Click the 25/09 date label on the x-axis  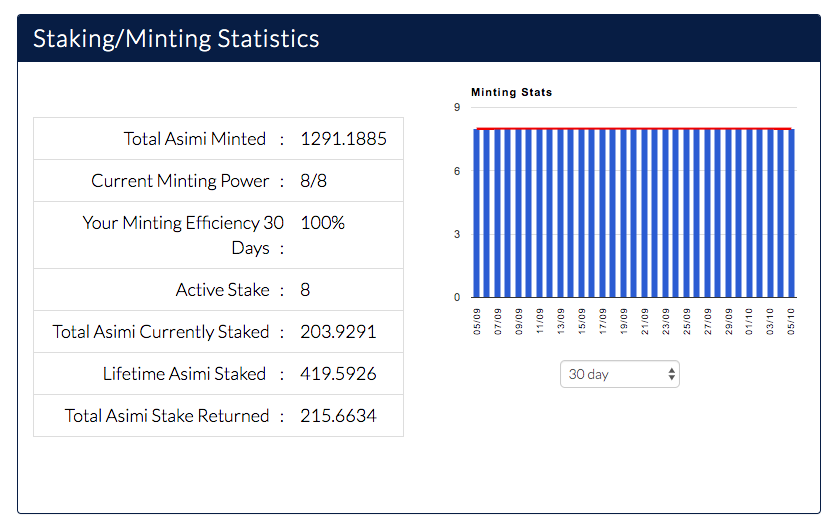tap(687, 320)
